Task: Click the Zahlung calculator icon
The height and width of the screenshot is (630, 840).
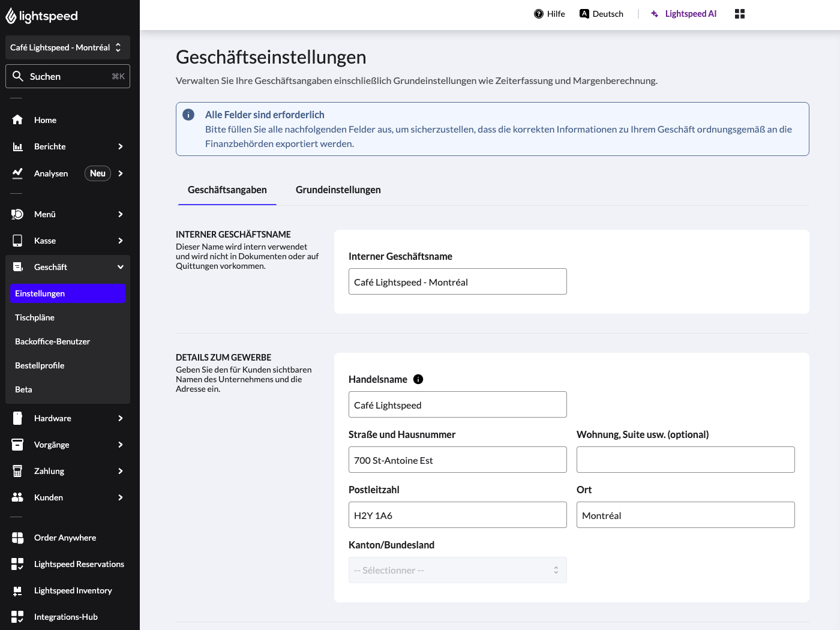Action: coord(17,471)
